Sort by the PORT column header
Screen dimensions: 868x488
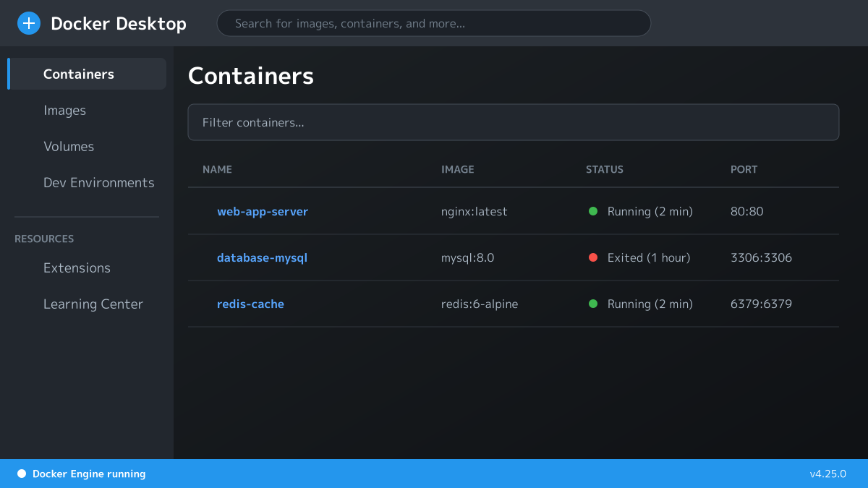pos(744,169)
